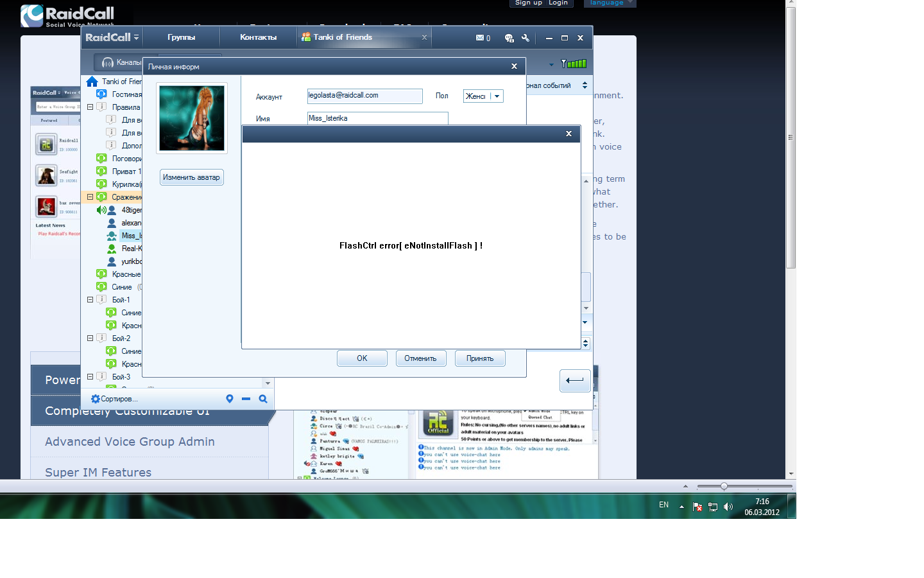Show hidden tray icons arrow
Screen dimensions: 924x578
[681, 507]
